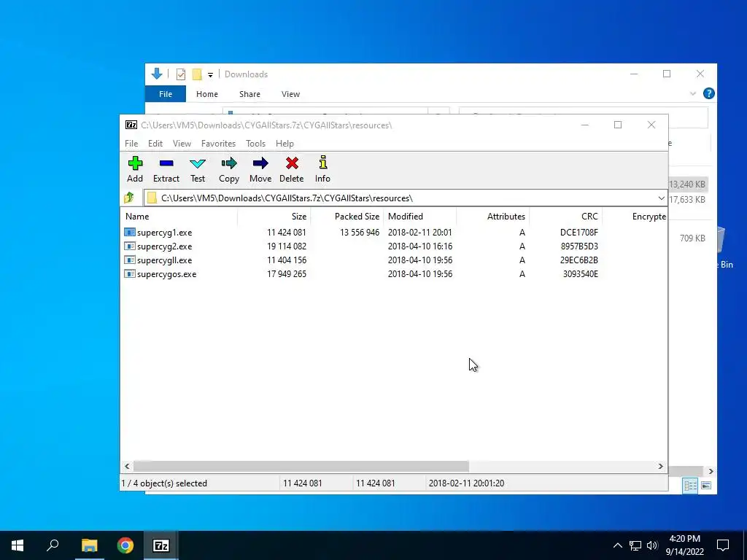747x560 pixels.
Task: Sort by the Name column header
Action: pos(179,216)
